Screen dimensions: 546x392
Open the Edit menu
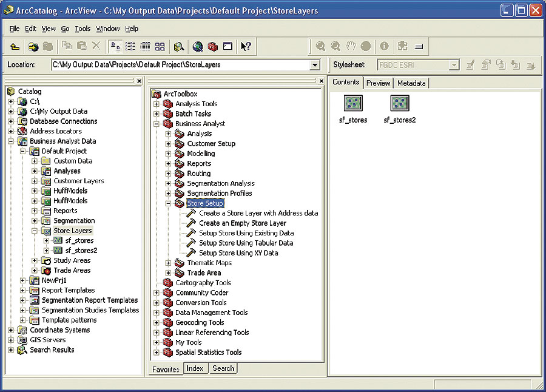(x=31, y=29)
